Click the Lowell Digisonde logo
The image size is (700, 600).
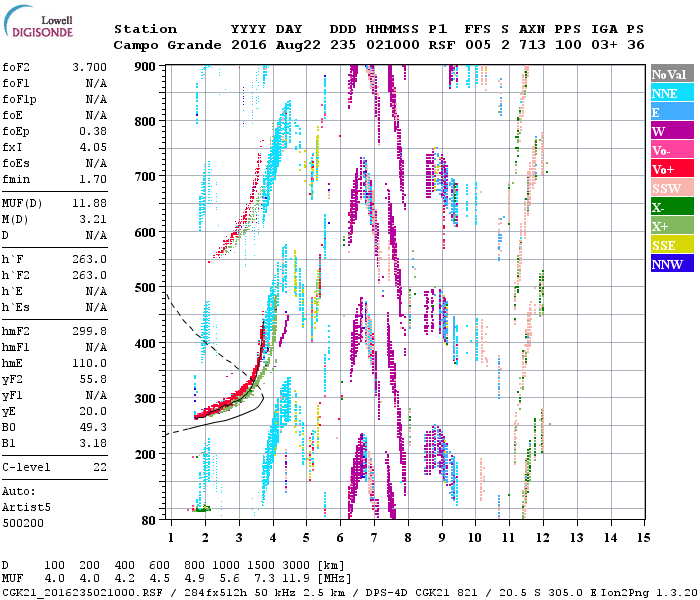click(x=38, y=21)
